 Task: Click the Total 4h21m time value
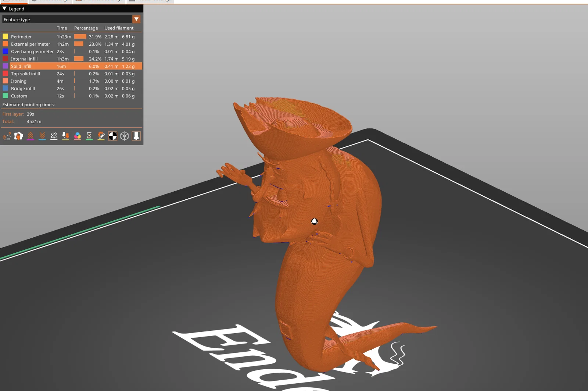34,121
